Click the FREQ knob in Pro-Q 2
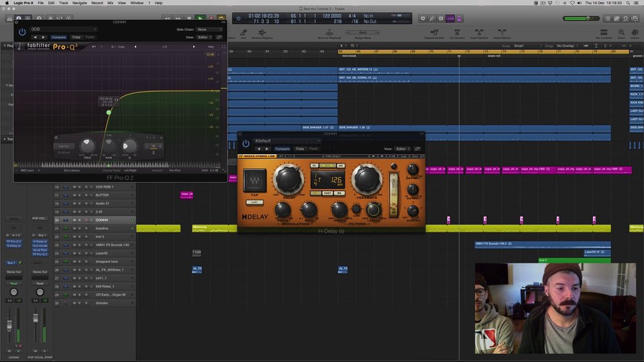Viewport: 644px width, 362px height. click(87, 145)
